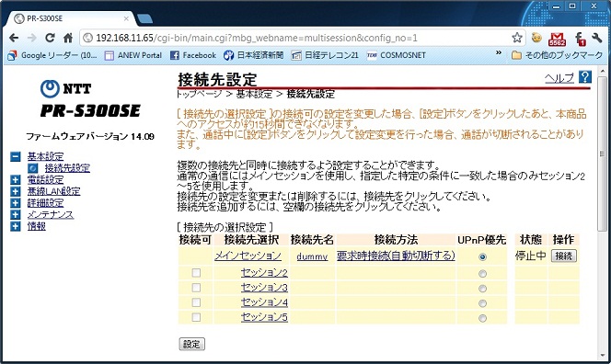
Task: Click the セッション5 link
Action: pyautogui.click(x=264, y=317)
